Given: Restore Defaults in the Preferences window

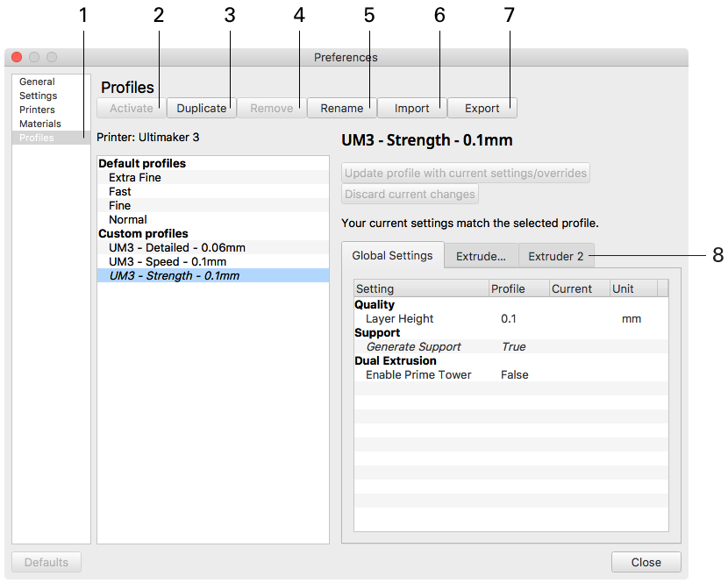Looking at the screenshot, I should pyautogui.click(x=46, y=562).
